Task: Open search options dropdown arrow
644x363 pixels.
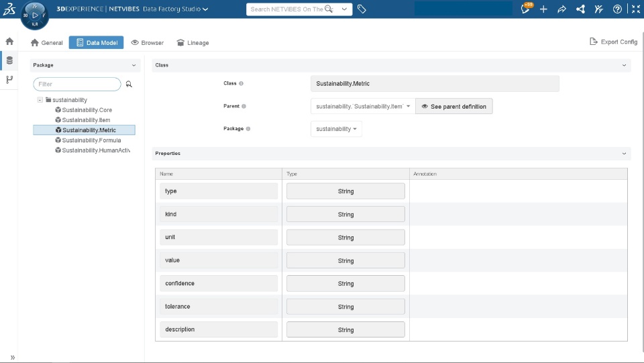Action: click(x=344, y=9)
